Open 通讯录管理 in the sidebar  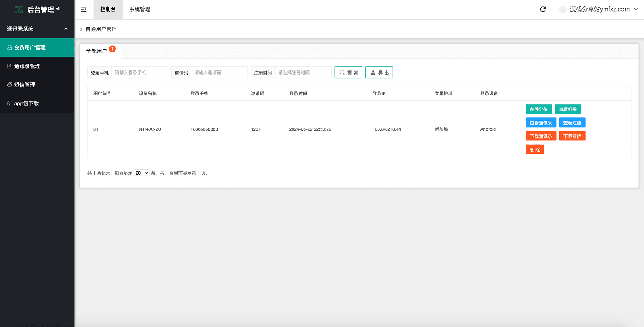coord(37,66)
